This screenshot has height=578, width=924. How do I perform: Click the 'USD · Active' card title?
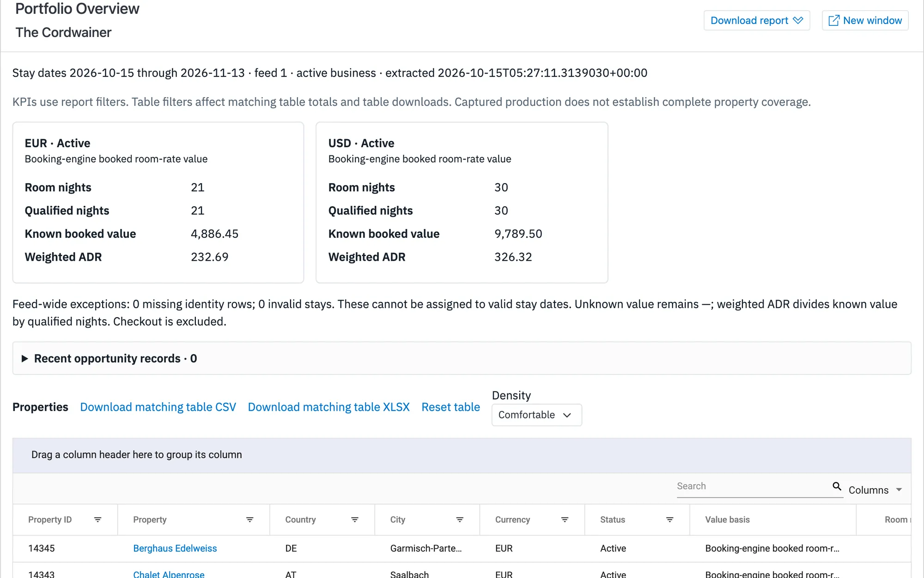tap(361, 143)
